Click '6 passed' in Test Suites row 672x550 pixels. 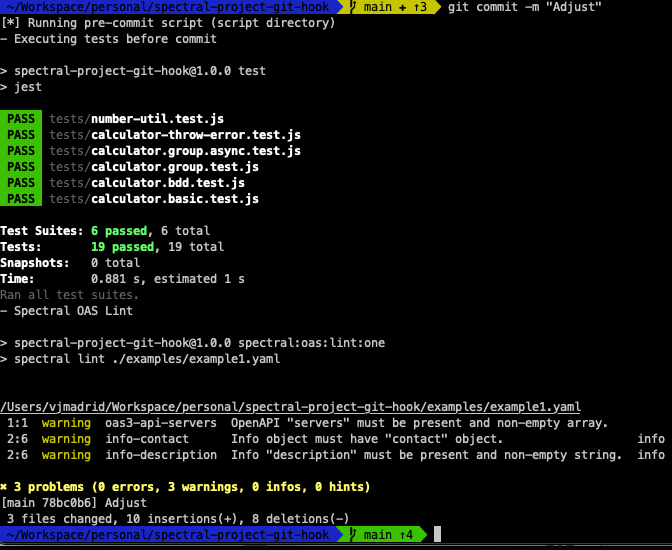tap(119, 231)
